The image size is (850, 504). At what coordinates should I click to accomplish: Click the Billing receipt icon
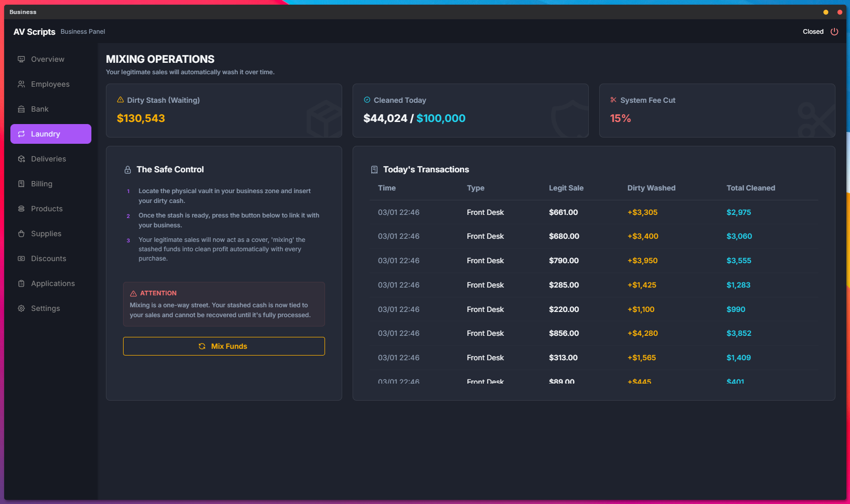[21, 184]
